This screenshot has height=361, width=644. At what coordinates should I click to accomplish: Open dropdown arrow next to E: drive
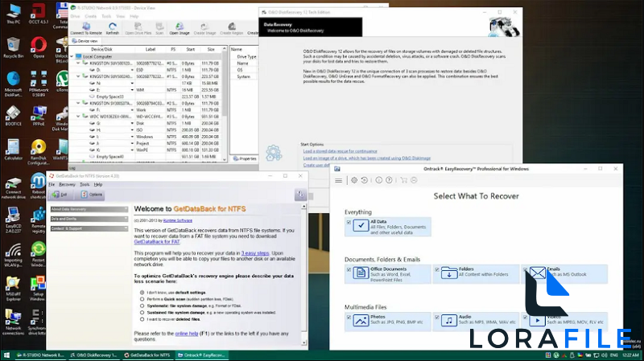pyautogui.click(x=132, y=90)
